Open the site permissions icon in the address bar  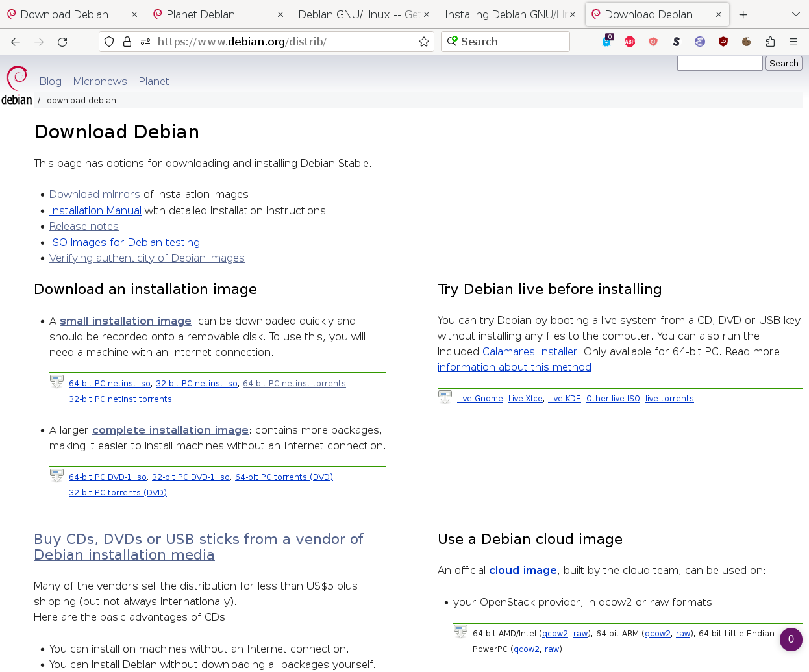tap(145, 42)
